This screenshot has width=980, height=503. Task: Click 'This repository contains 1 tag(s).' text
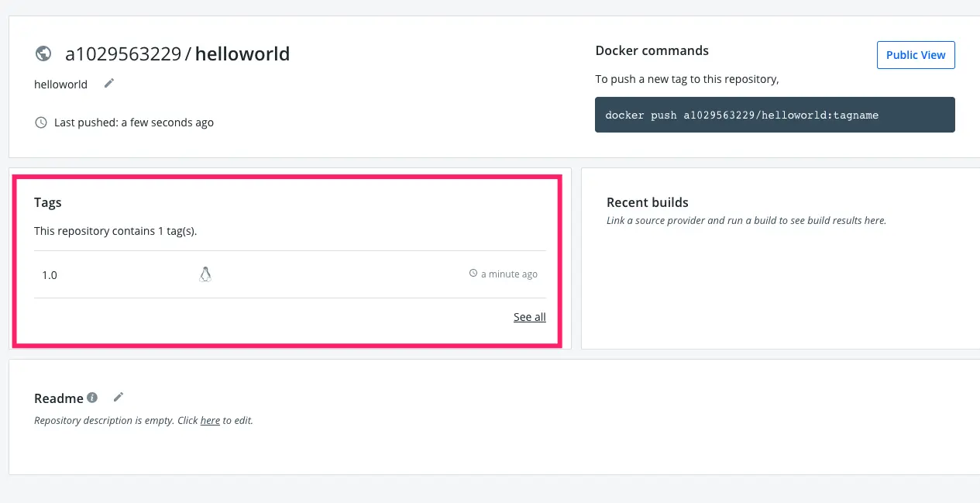coord(115,231)
